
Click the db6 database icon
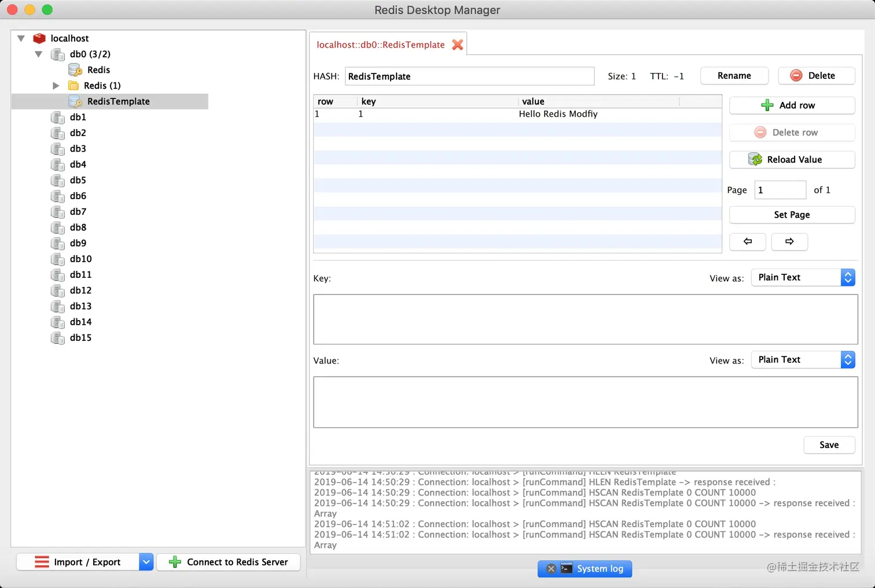pos(58,196)
